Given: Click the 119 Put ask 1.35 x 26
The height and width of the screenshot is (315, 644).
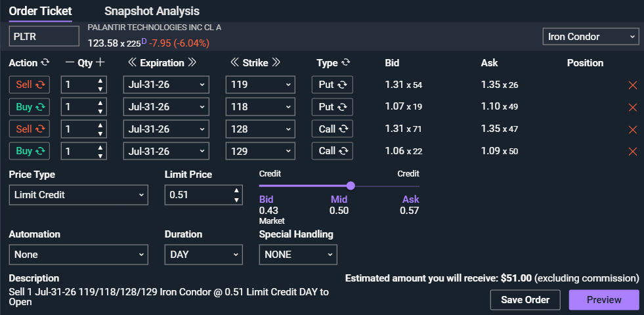Looking at the screenshot, I should (500, 85).
